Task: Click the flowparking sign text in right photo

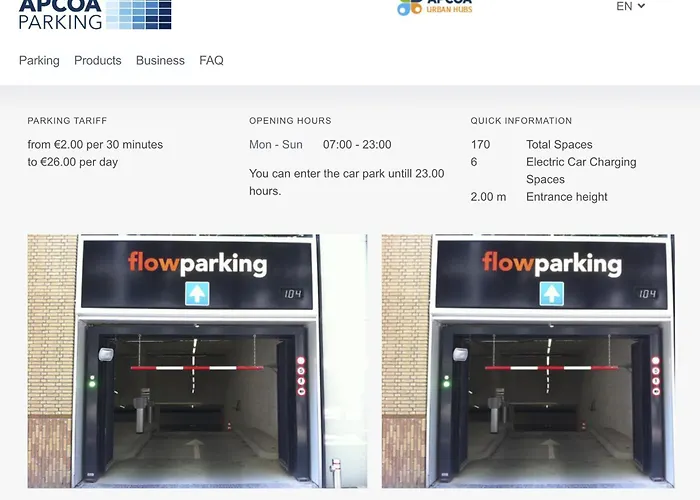Action: click(x=552, y=263)
